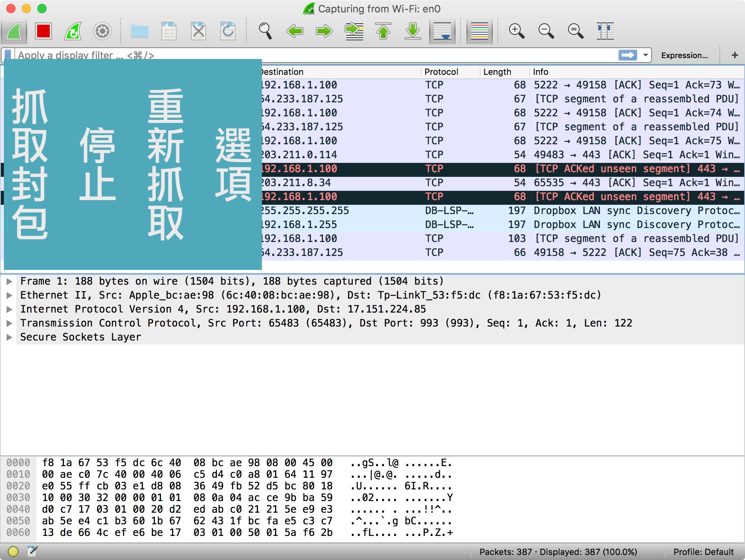Click go to specified packet icon
This screenshot has height=560, width=745.
tap(354, 31)
